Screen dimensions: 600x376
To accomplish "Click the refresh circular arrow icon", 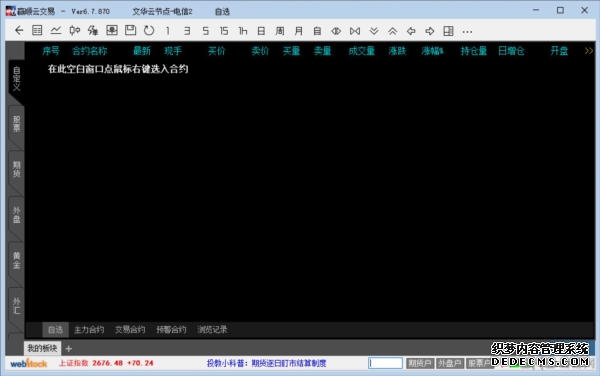I will tap(149, 31).
